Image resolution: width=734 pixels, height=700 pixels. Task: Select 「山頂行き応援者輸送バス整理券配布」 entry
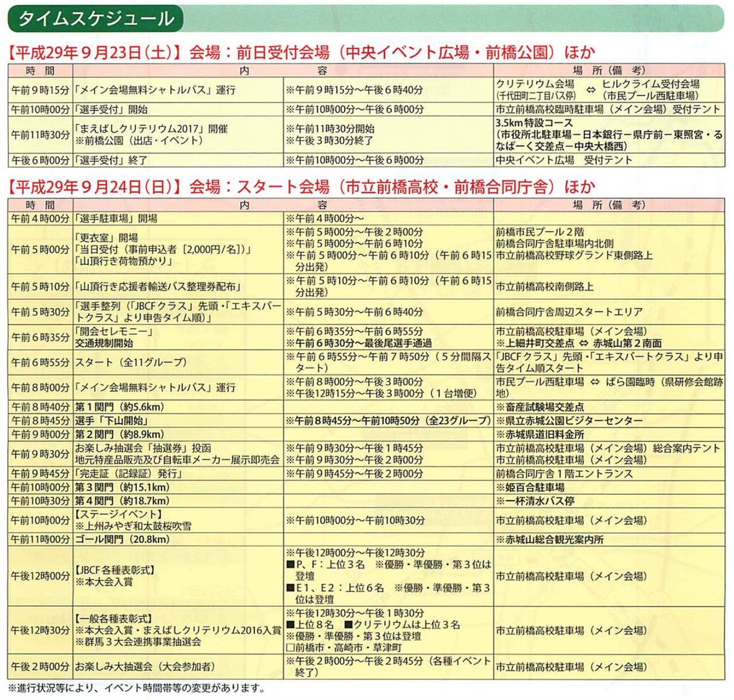[x=158, y=287]
